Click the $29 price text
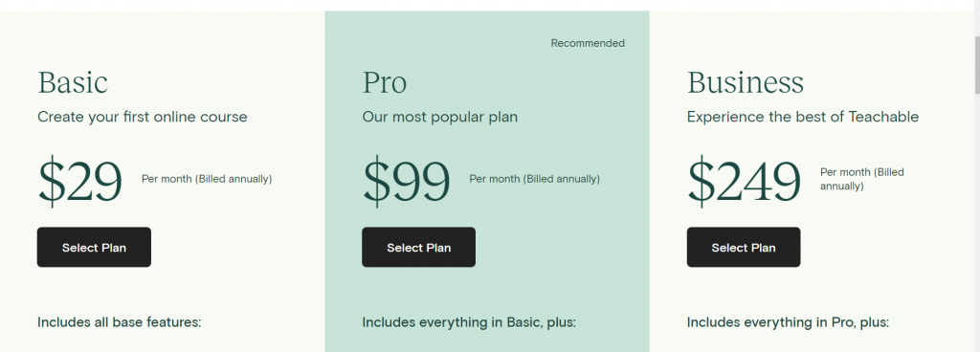The image size is (980, 352). click(80, 181)
